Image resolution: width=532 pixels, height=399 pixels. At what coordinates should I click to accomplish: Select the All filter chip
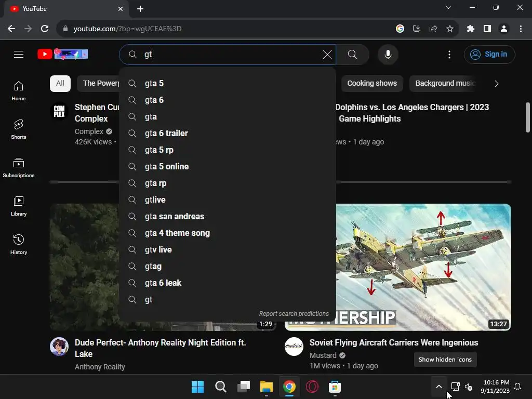pyautogui.click(x=60, y=84)
